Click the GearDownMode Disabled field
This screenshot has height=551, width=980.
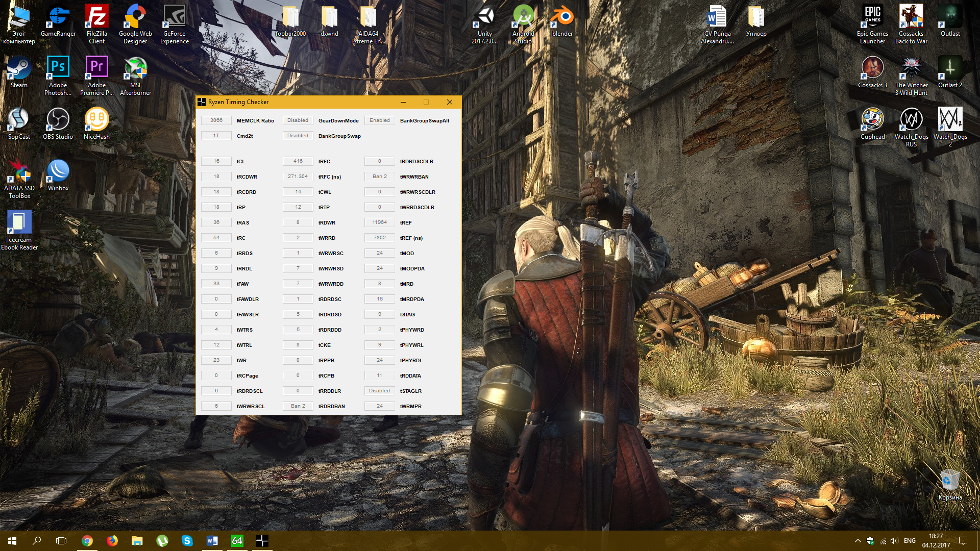coord(298,120)
